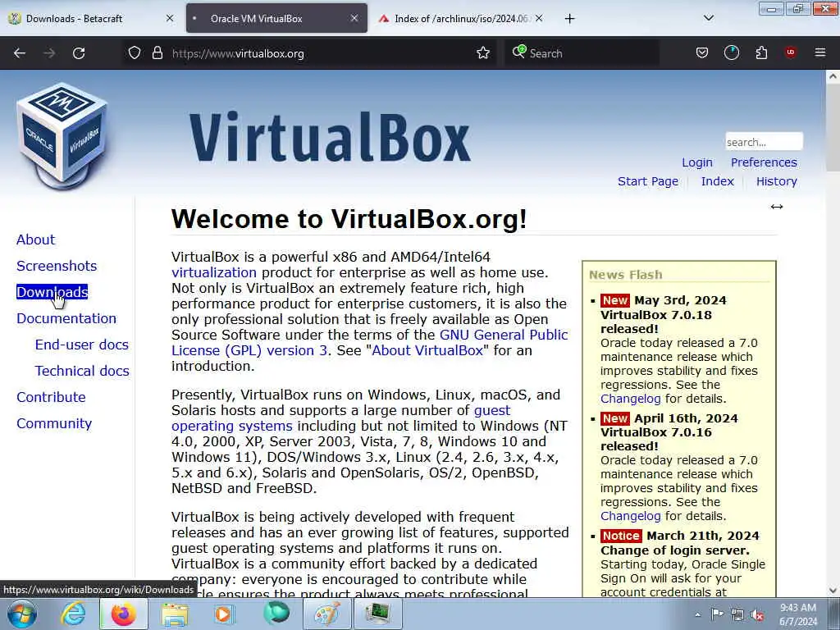Click the highlighted Downloads sidebar link
The width and height of the screenshot is (840, 630).
(52, 292)
